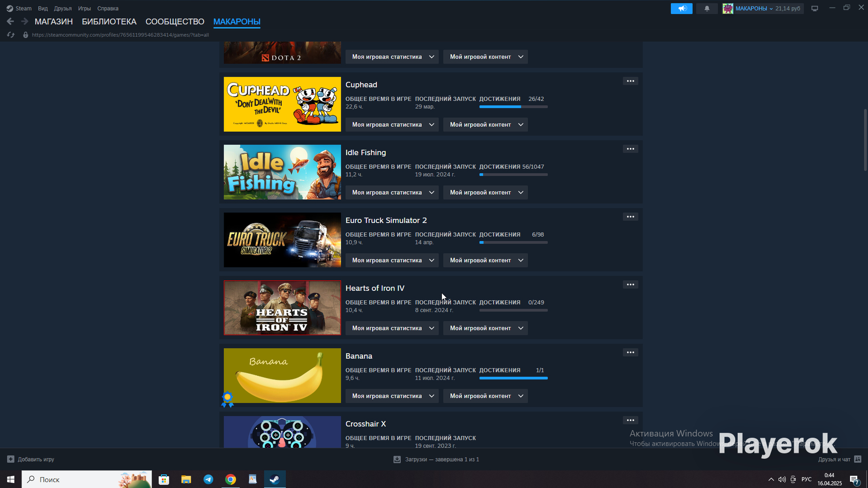Click the volume icon in the system tray

pos(782,479)
